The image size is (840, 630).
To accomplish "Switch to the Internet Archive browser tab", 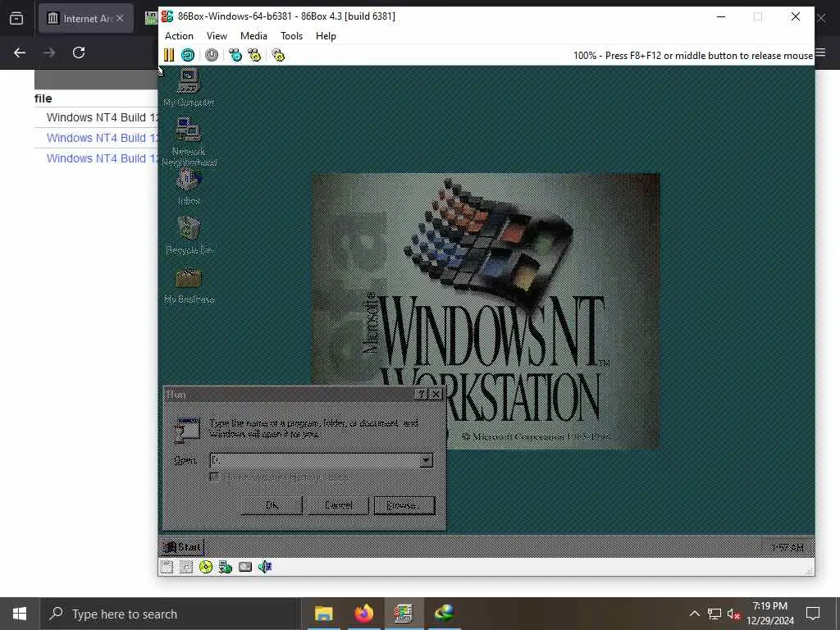I will point(85,18).
